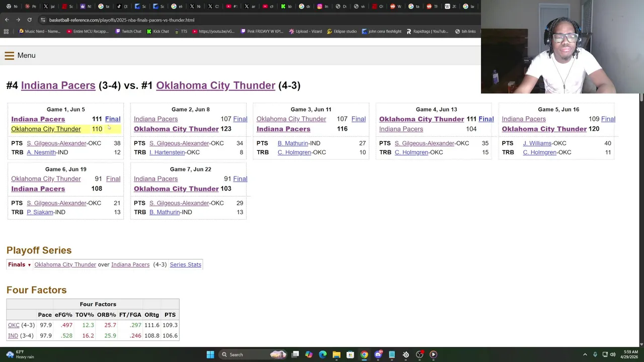Open Game 7 Final box score link

[x=240, y=179]
